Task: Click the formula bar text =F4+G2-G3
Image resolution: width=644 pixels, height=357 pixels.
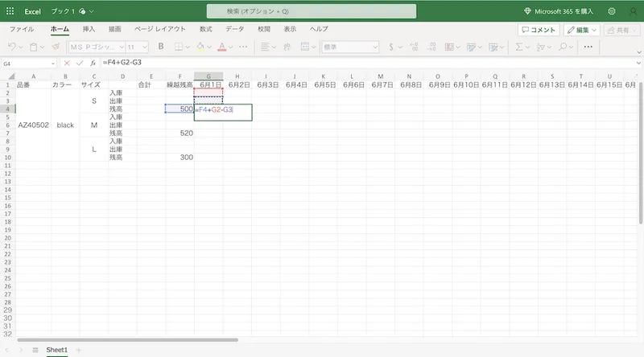Action: [x=122, y=63]
